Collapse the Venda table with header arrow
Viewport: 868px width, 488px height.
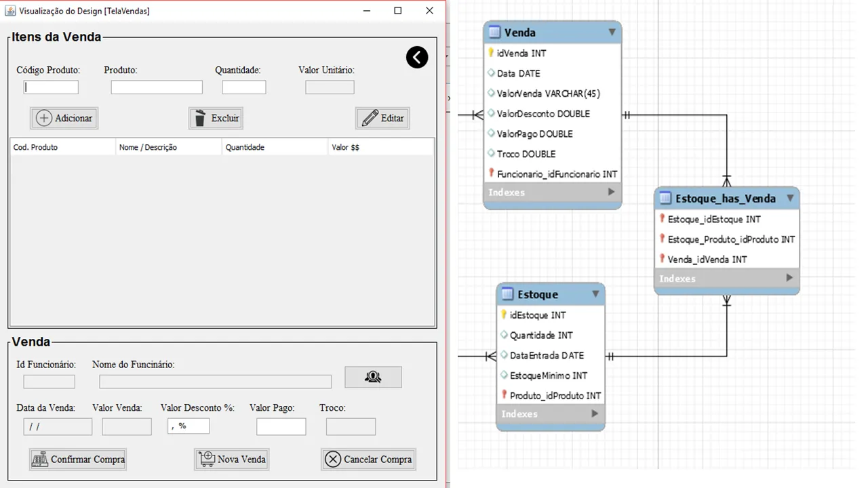pyautogui.click(x=612, y=32)
